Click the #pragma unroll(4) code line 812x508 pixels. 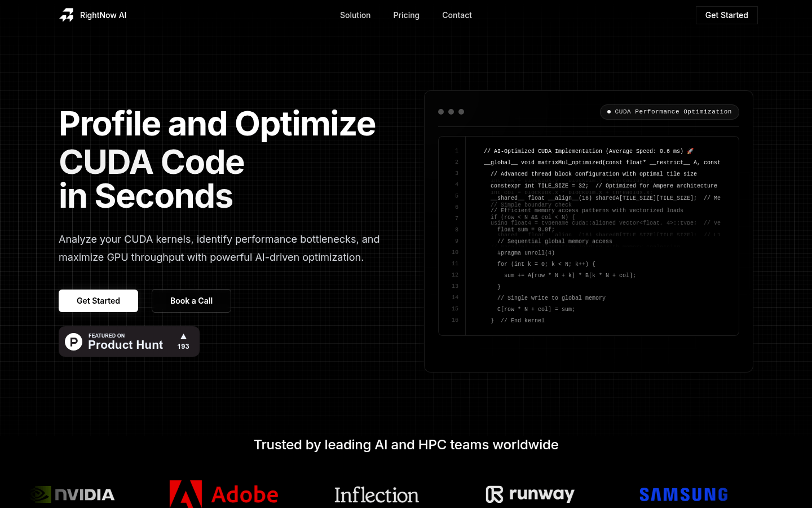pyautogui.click(x=526, y=253)
